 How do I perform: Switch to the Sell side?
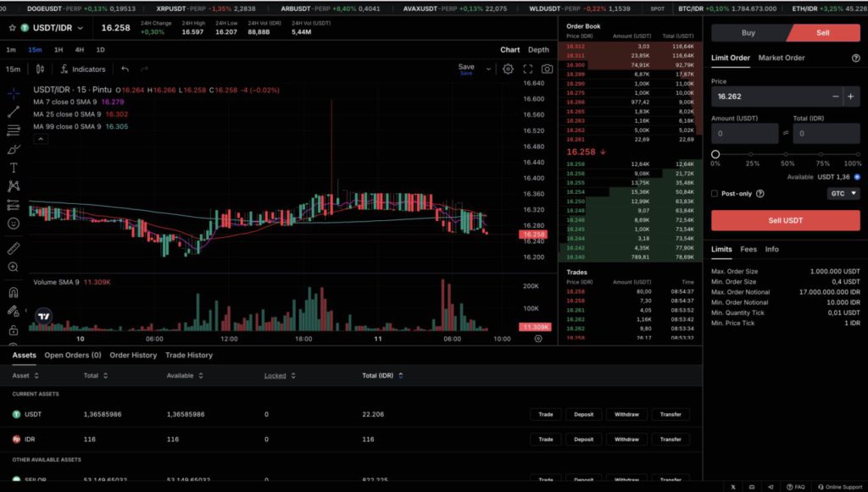click(x=823, y=33)
